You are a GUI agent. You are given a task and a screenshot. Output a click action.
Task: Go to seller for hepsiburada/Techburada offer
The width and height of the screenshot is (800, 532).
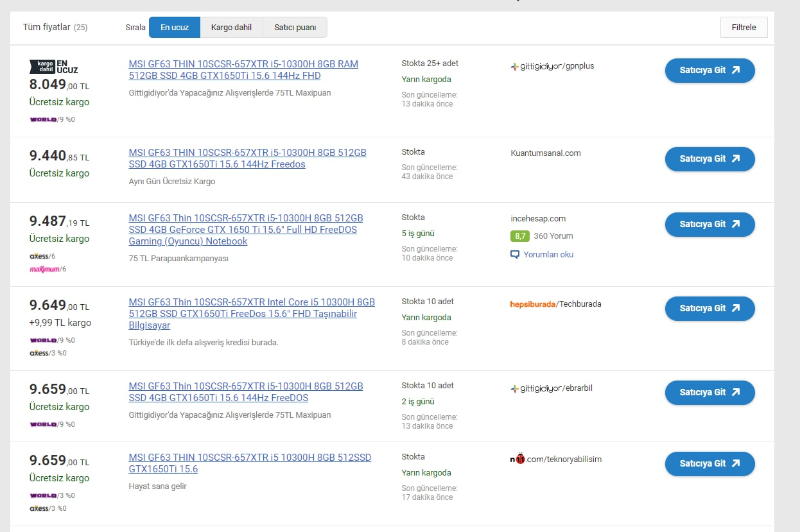(709, 309)
